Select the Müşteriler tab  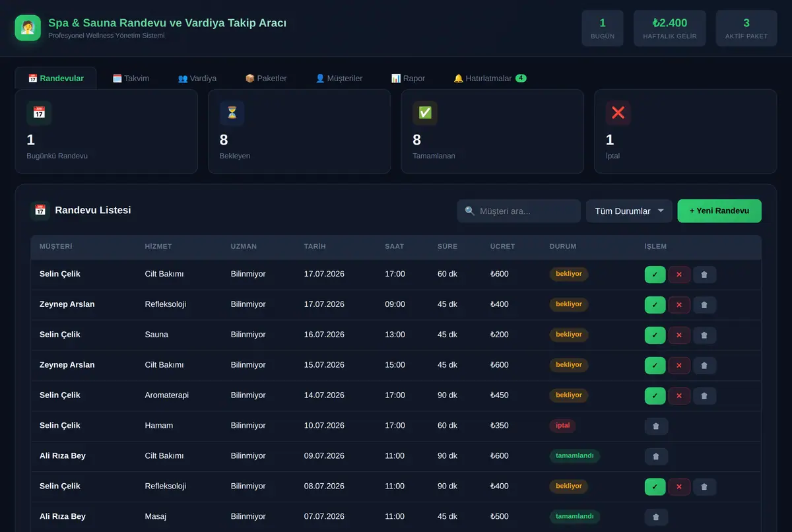(339, 78)
